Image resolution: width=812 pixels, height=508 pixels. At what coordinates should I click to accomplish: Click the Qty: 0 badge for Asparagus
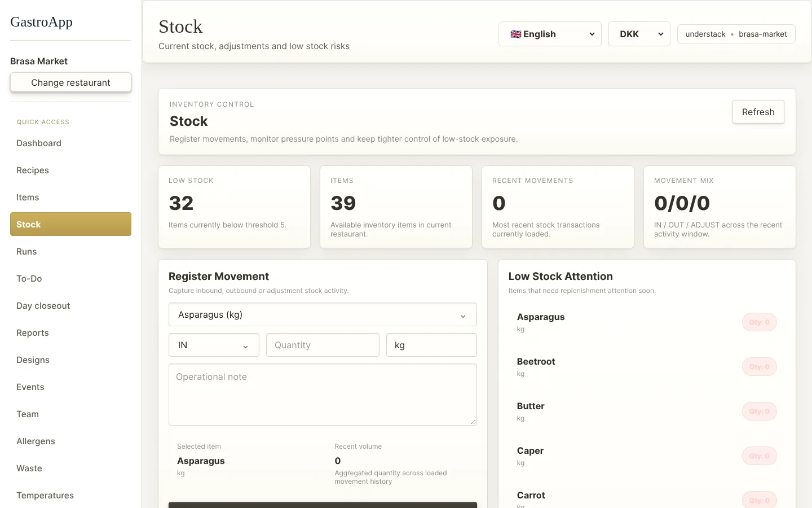pyautogui.click(x=759, y=322)
